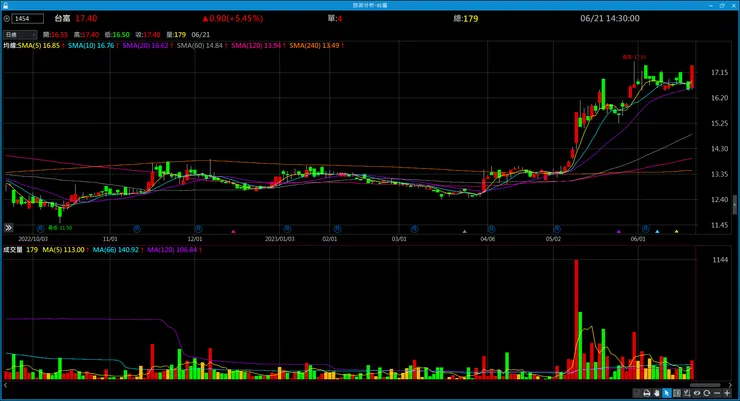Select the arrow cursor tool

point(666,393)
